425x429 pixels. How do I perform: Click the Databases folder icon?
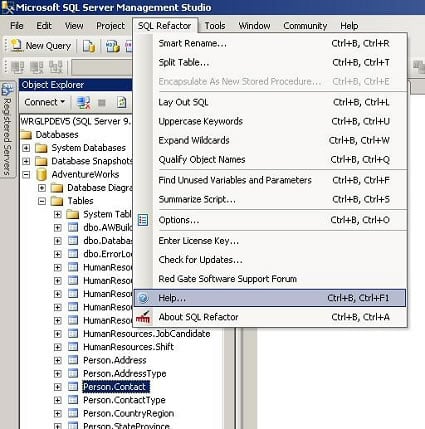tap(26, 135)
